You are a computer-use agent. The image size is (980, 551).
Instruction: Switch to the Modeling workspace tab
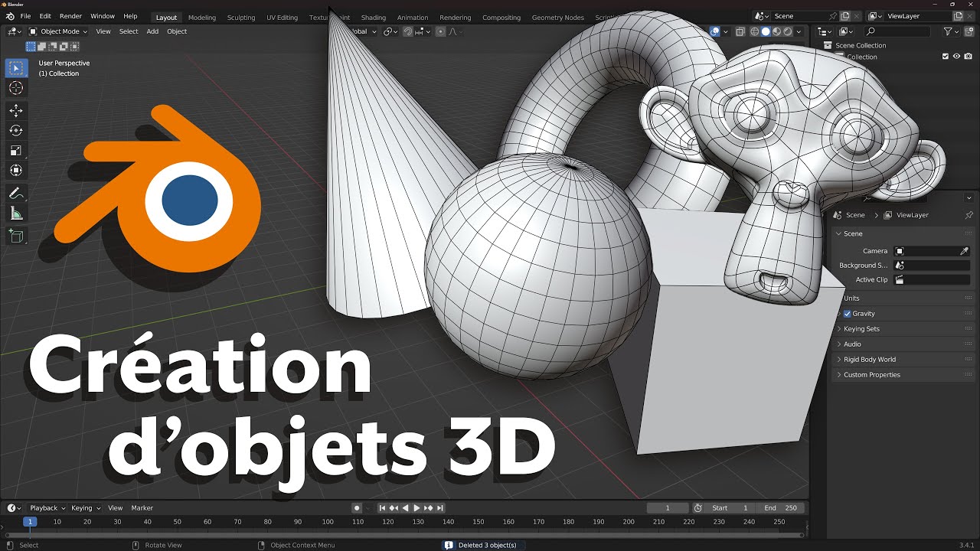click(202, 17)
